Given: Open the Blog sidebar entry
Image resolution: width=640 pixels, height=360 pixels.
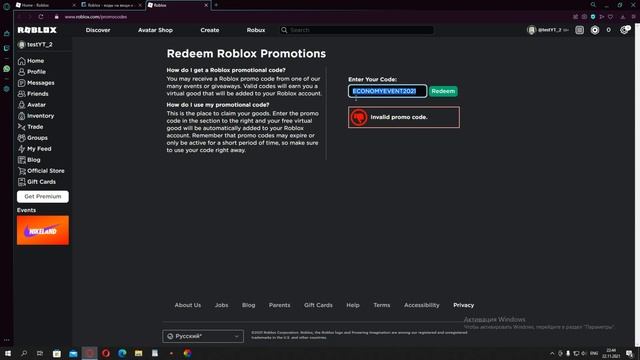Looking at the screenshot, I should (x=29, y=160).
